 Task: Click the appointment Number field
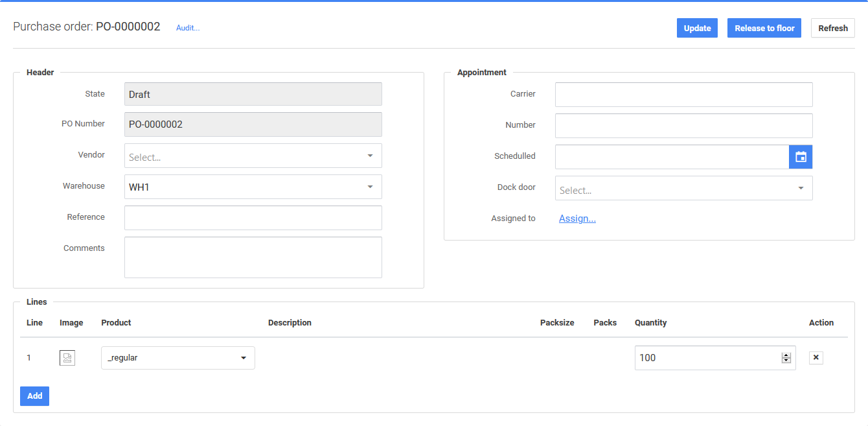coord(683,126)
